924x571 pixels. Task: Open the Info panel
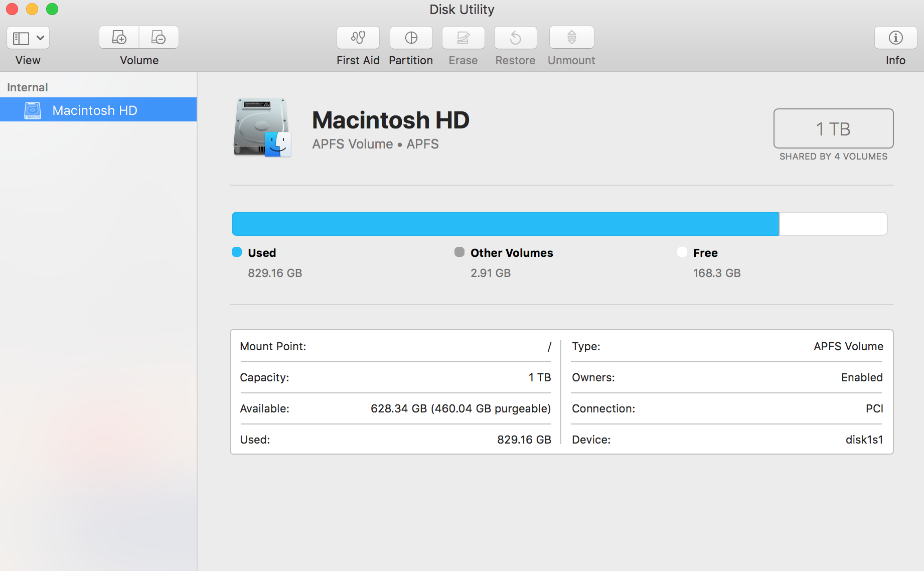[x=895, y=38]
